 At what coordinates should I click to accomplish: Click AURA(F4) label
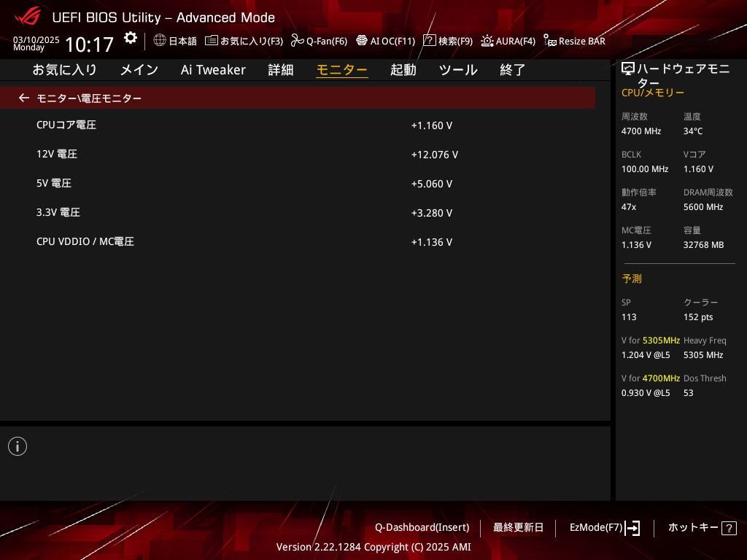pos(516,41)
